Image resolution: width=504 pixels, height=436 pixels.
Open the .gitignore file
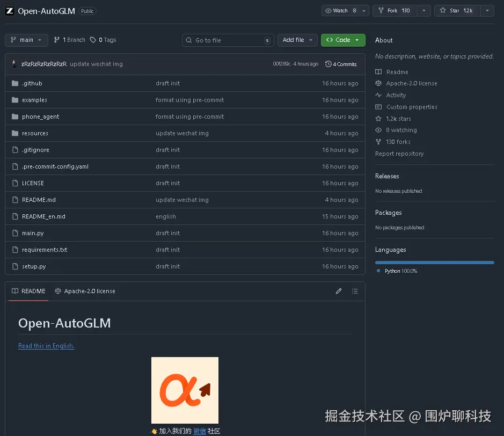click(35, 150)
